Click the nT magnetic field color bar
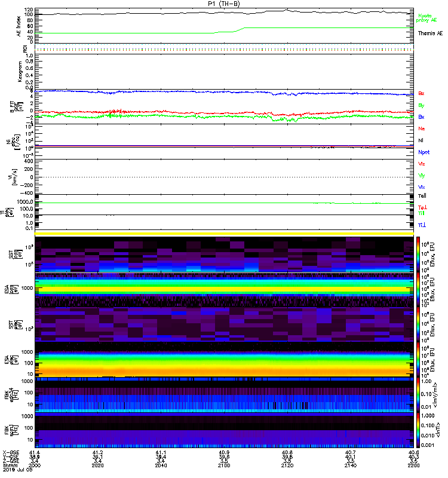Viewport: 448px width, 478px height. 418,430
